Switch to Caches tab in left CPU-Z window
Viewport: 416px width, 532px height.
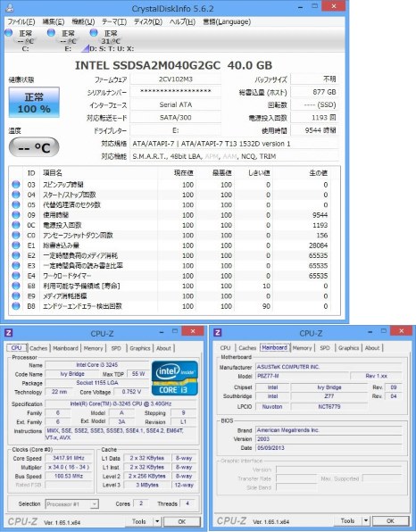38,348
